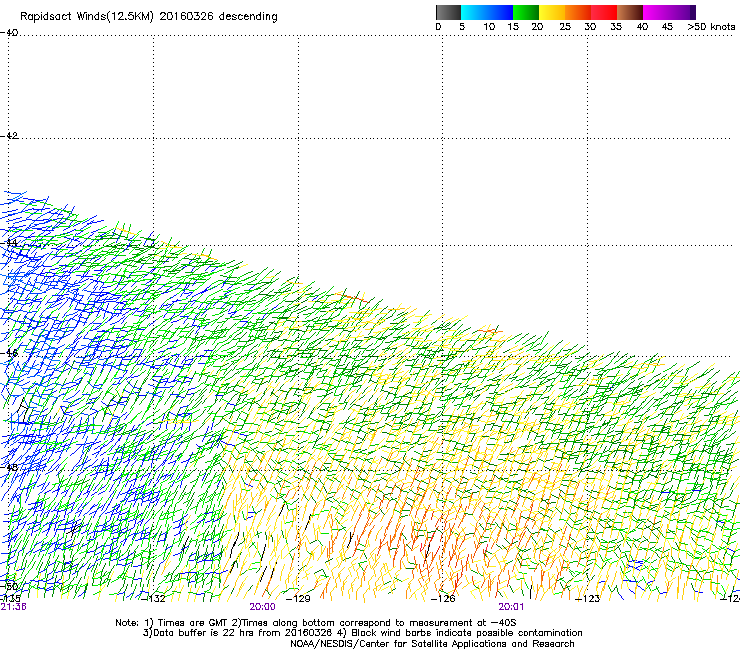Viewport: 740px width, 650px height.
Task: Click the NOAA/NESDIS credit line
Action: [x=432, y=644]
